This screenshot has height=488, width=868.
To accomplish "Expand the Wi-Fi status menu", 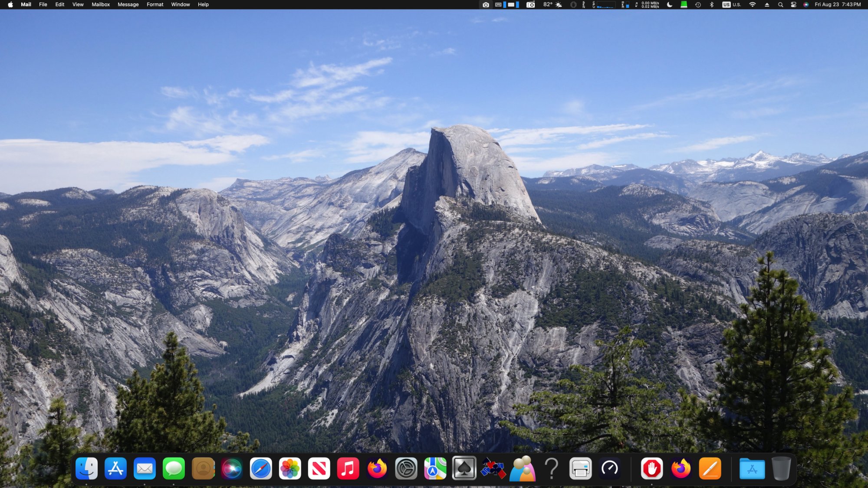I will coord(753,4).
